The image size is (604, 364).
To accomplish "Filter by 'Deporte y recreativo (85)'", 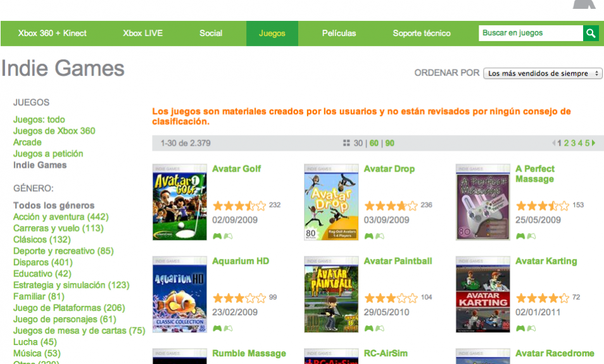I will tap(63, 251).
